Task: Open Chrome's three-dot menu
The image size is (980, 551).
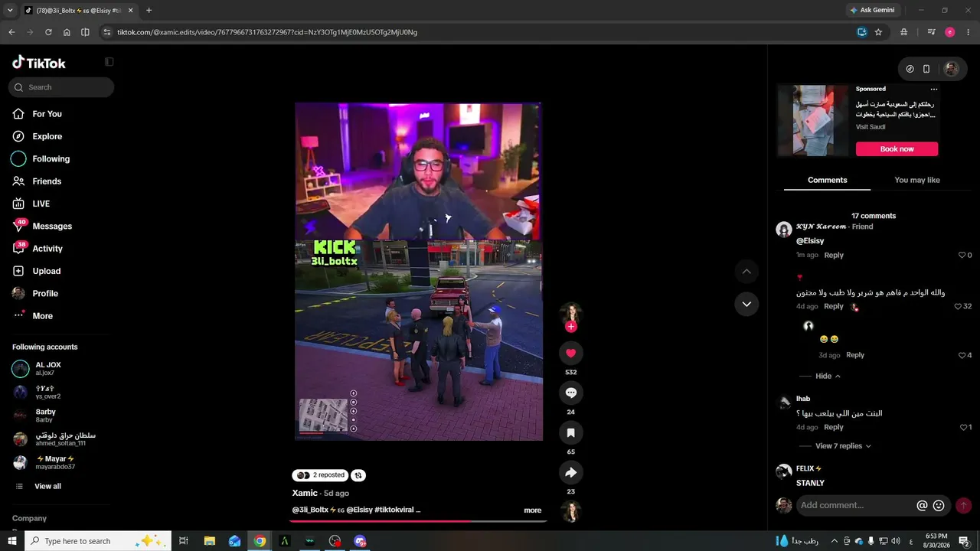Action: [x=969, y=32]
